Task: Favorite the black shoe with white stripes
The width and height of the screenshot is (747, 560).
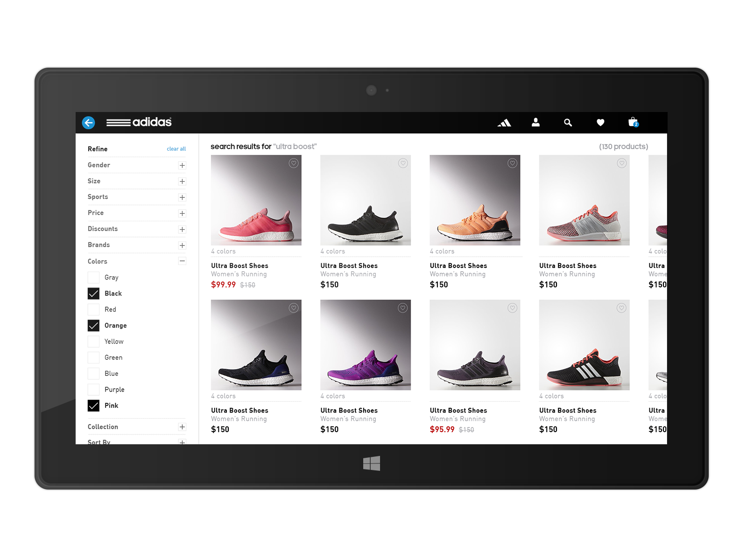Action: [x=622, y=308]
